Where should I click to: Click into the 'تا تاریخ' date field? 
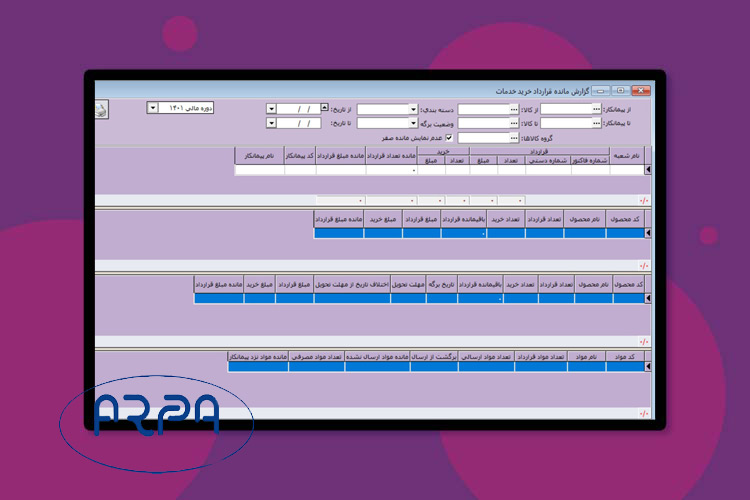pyautogui.click(x=298, y=123)
